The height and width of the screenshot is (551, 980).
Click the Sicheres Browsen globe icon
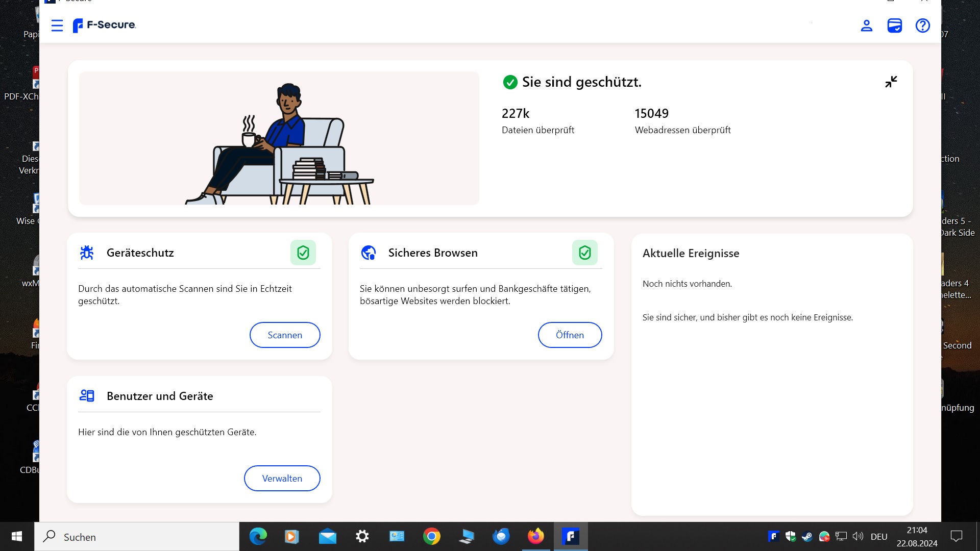click(x=369, y=253)
